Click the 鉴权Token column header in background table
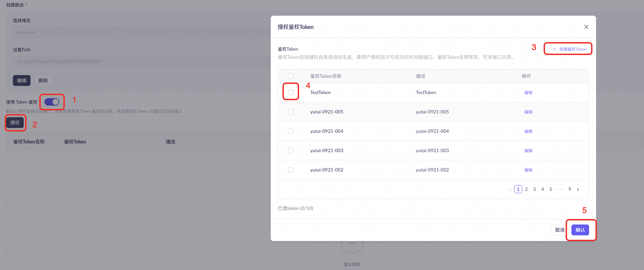 tap(75, 142)
